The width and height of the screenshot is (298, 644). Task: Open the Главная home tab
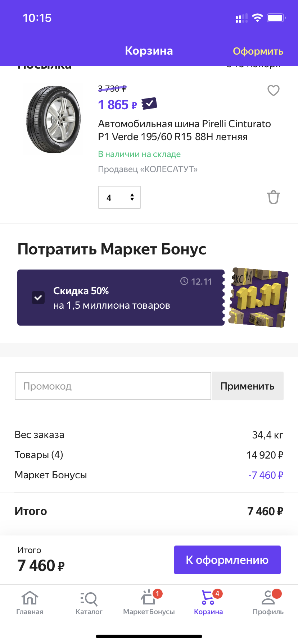(x=30, y=603)
